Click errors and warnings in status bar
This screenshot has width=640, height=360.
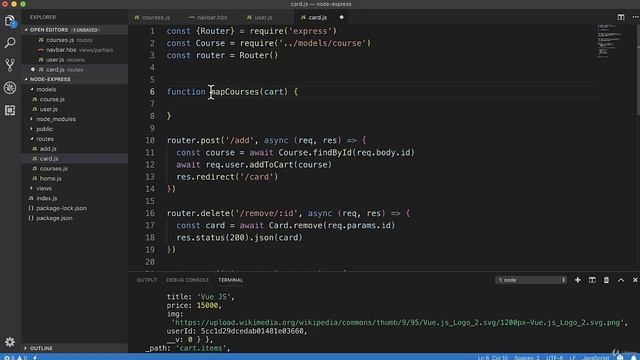15,358
